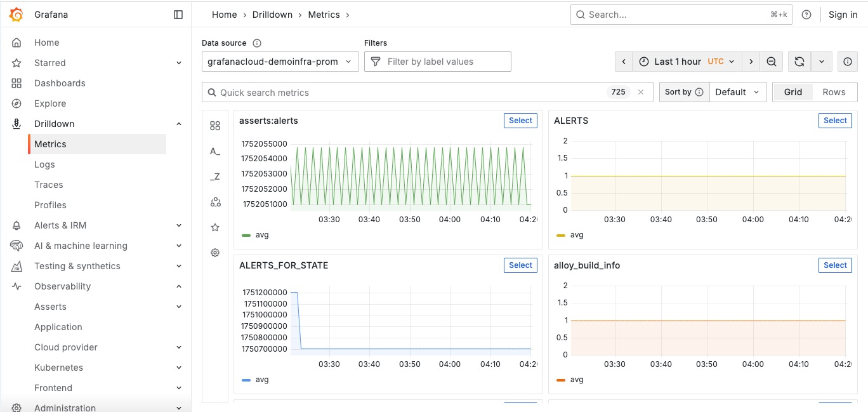Select the asserts:alerts metric

click(x=520, y=121)
